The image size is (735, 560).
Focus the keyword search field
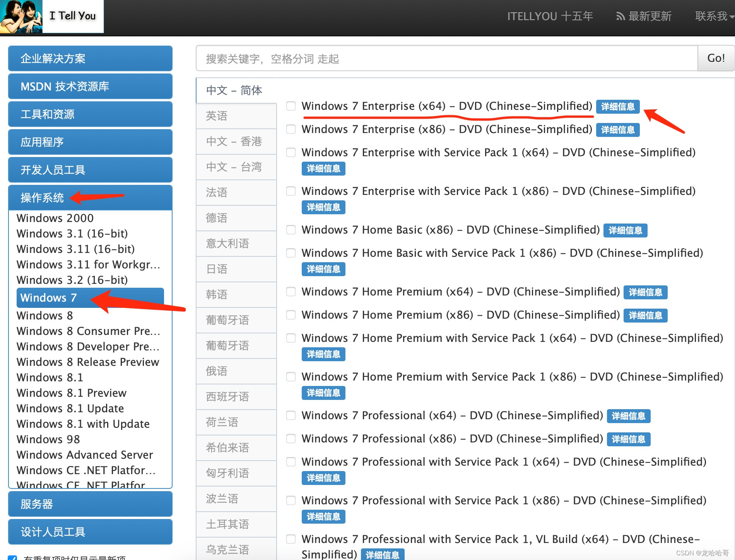click(x=447, y=58)
